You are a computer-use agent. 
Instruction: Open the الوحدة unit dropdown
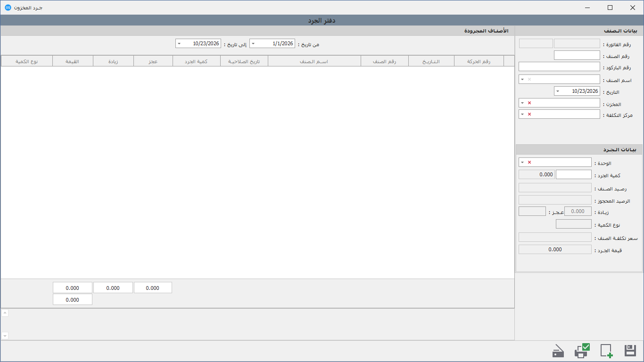coord(522,162)
